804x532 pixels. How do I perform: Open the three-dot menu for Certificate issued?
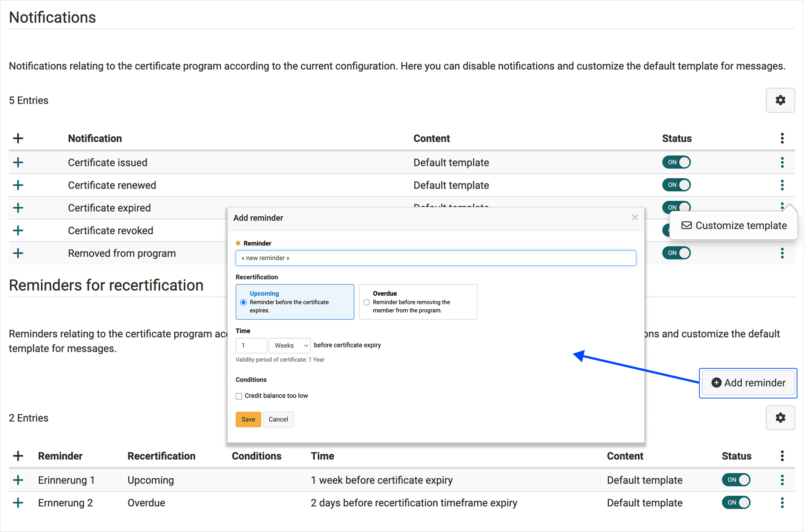[782, 162]
